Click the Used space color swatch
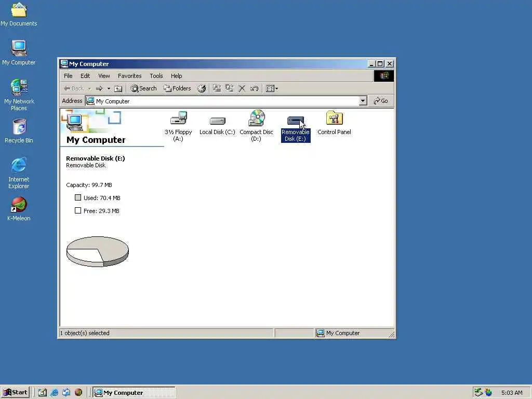This screenshot has height=399, width=532. coord(78,197)
